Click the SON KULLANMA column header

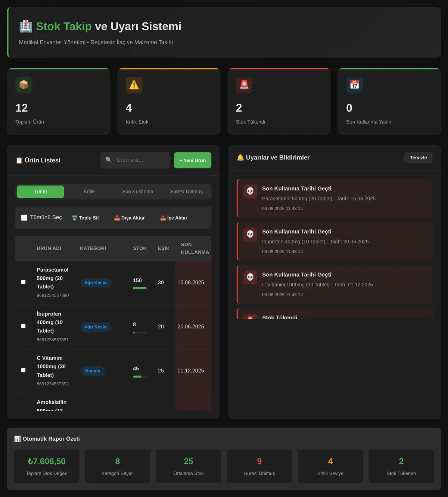(195, 248)
